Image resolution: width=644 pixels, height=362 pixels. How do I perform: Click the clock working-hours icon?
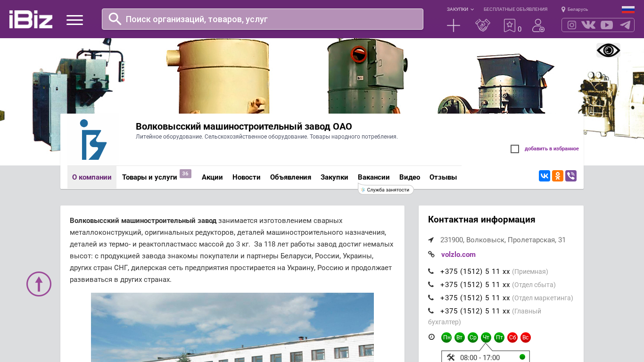click(431, 337)
